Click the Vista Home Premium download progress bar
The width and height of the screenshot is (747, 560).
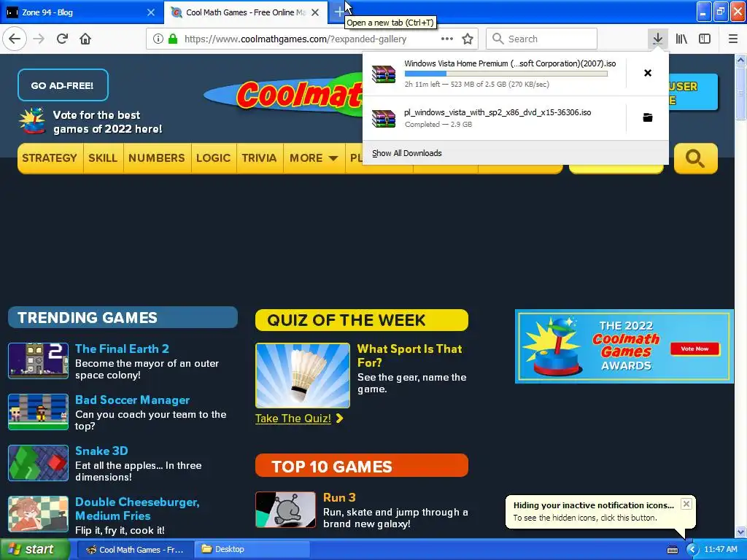tap(506, 74)
